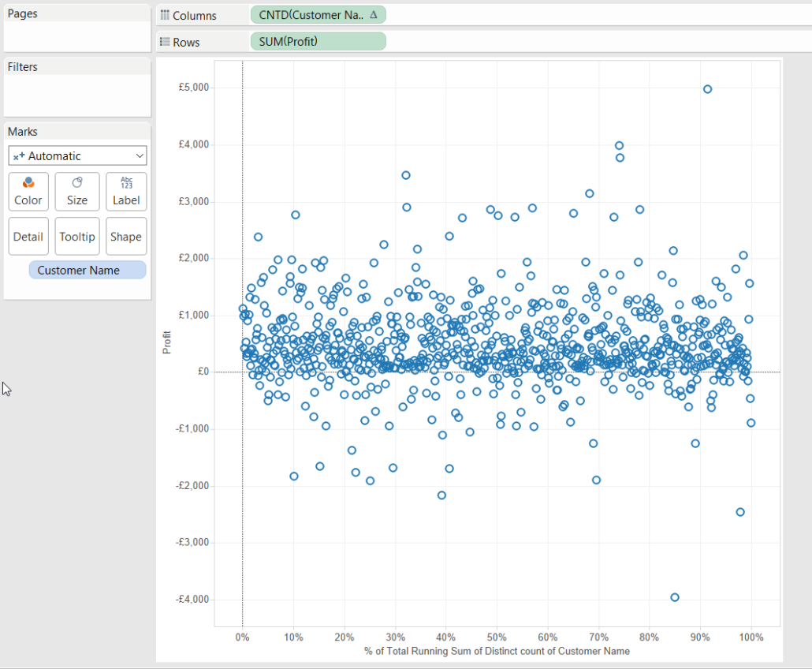812x669 pixels.
Task: Click the -£4,000 axis label
Action: [192, 599]
